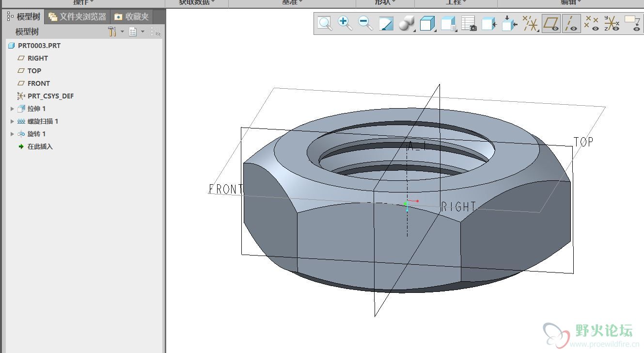Image resolution: width=644 pixels, height=353 pixels.
Task: Click the Zoom In tool
Action: [x=345, y=23]
